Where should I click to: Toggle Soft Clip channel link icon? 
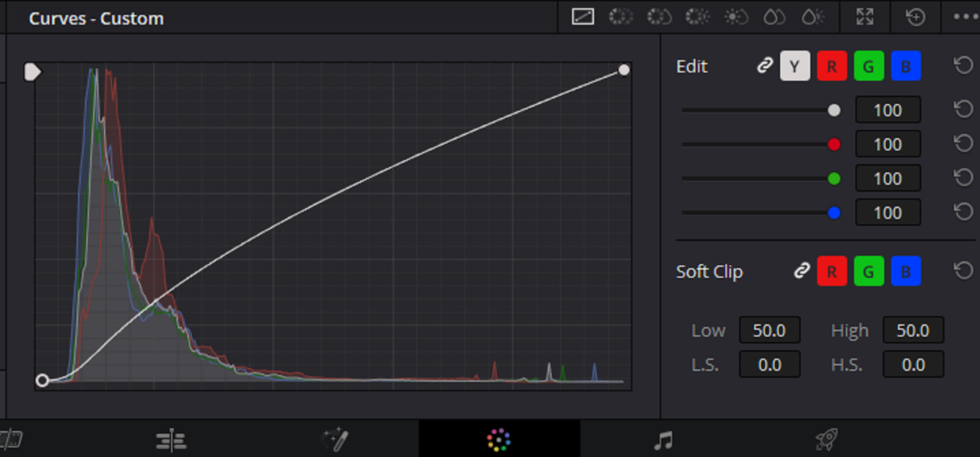[x=802, y=271]
